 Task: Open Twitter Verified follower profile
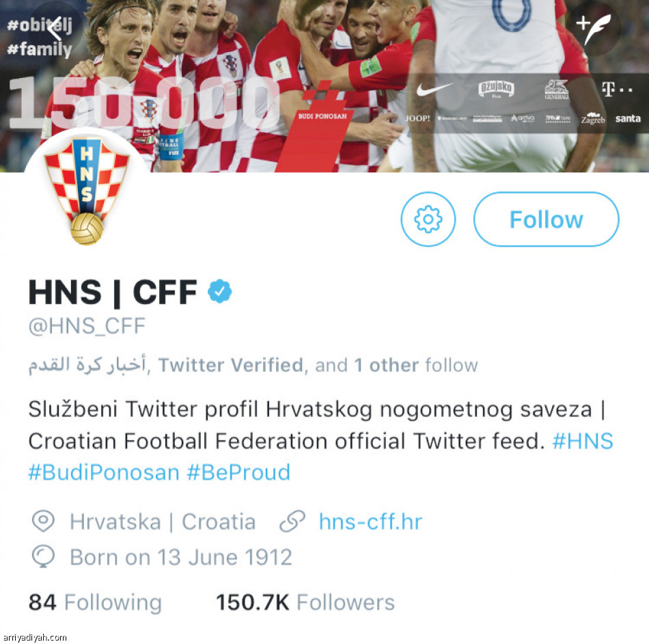[230, 366]
